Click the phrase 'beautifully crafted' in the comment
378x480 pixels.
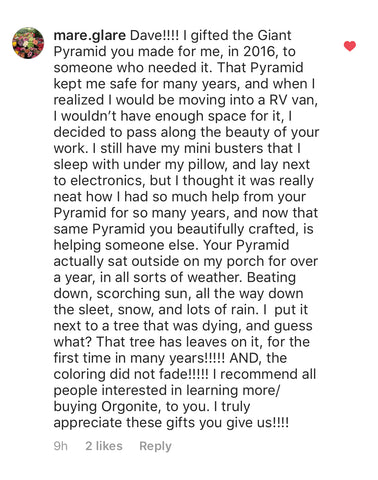pos(236,229)
